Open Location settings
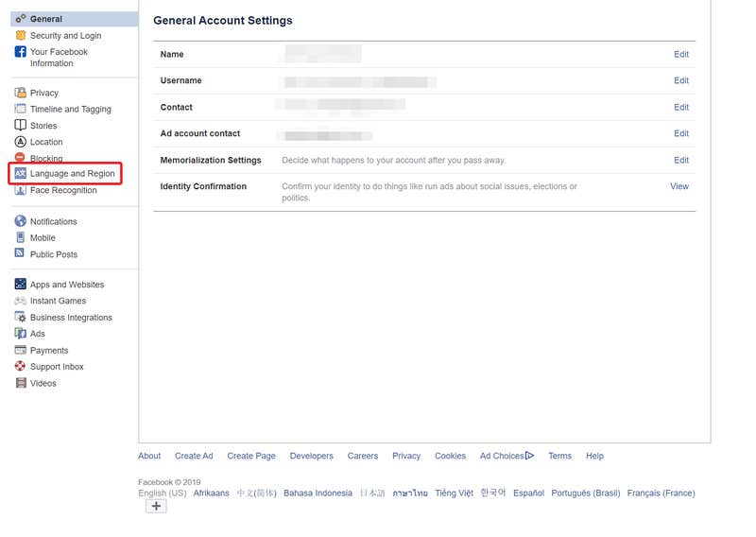 [46, 143]
